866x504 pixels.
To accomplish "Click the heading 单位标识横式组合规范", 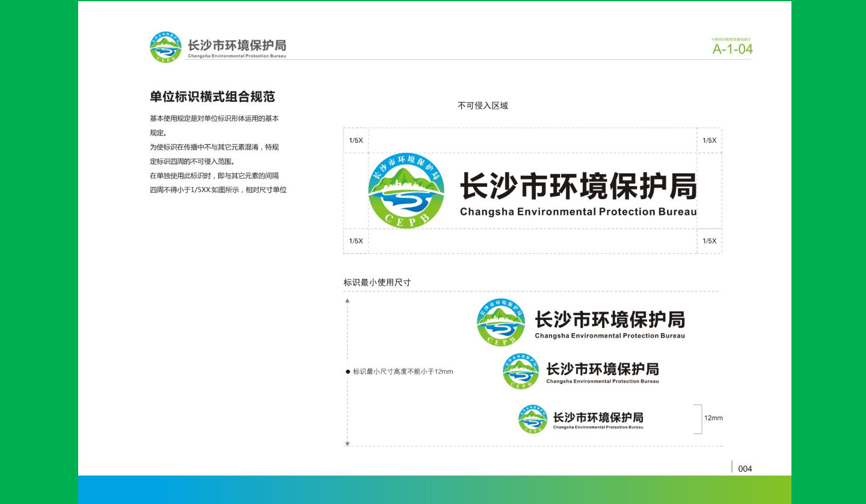I will (x=212, y=97).
